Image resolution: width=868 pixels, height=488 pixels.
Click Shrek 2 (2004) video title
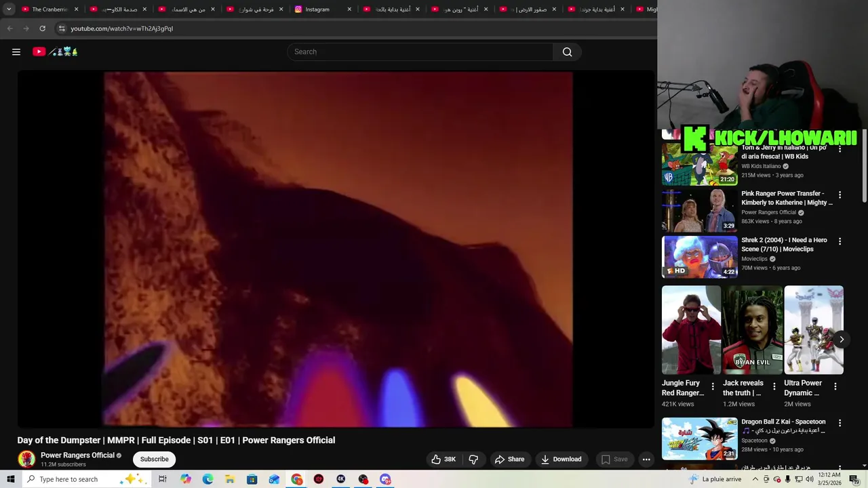pyautogui.click(x=784, y=244)
